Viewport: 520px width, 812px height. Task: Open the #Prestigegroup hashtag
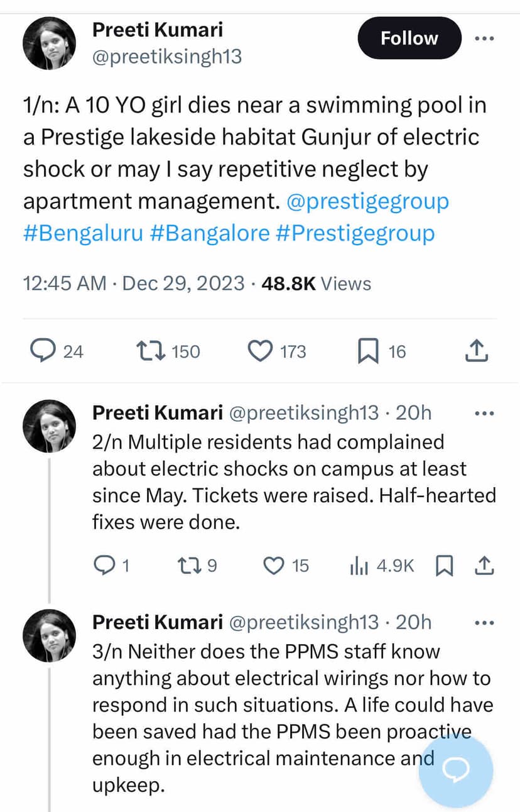point(355,233)
